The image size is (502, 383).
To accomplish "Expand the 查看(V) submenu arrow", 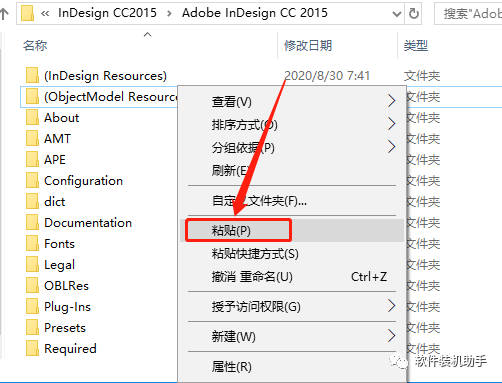I will pos(392,101).
